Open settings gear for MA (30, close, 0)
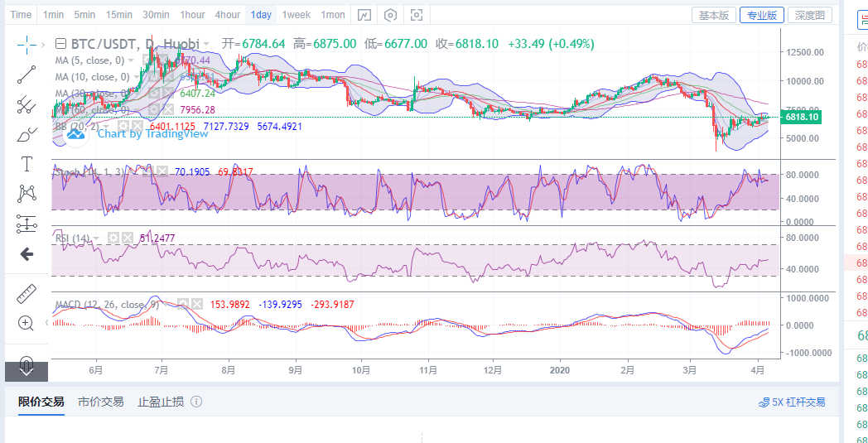The image size is (868, 443). pyautogui.click(x=152, y=93)
